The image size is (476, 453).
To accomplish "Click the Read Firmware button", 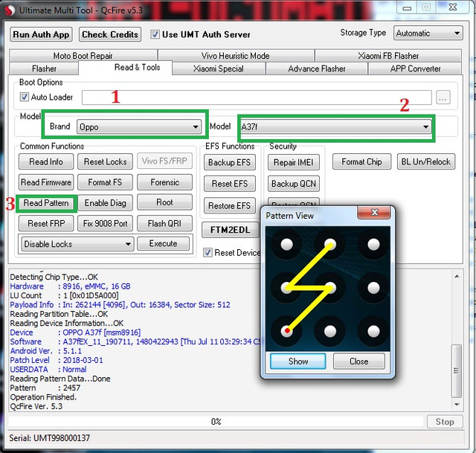I will click(46, 182).
